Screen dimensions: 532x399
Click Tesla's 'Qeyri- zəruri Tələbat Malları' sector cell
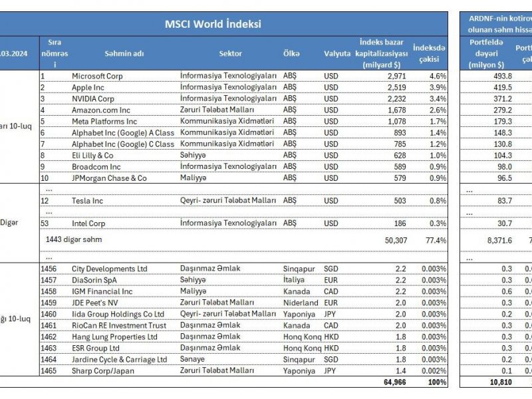228,201
